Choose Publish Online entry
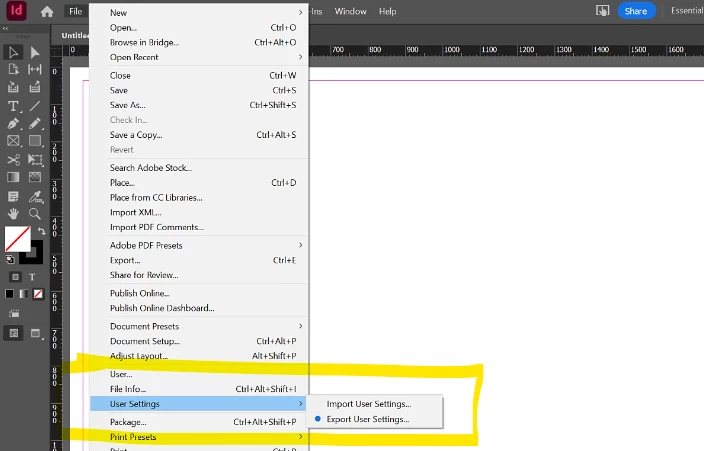The width and height of the screenshot is (704, 451). click(199, 293)
